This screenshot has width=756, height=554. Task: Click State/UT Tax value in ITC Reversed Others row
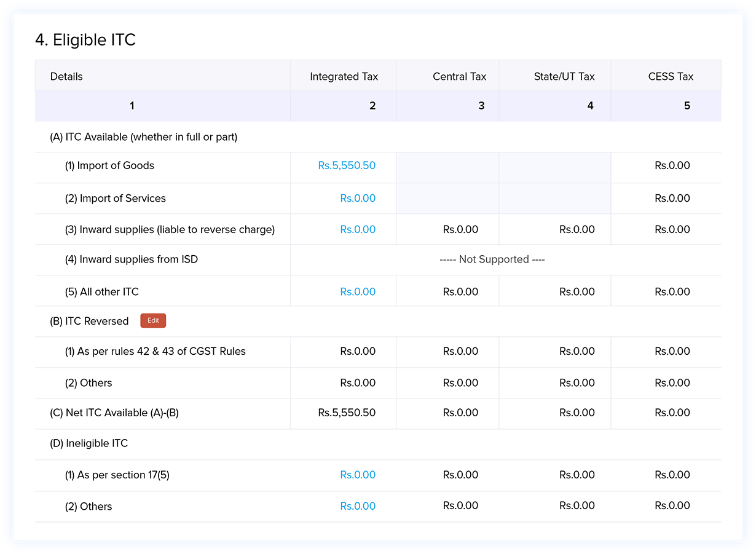(577, 382)
